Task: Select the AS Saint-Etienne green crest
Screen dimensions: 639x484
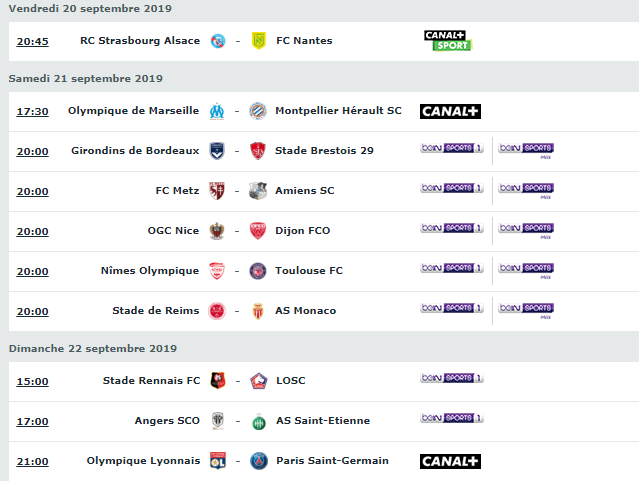Action: 259,421
